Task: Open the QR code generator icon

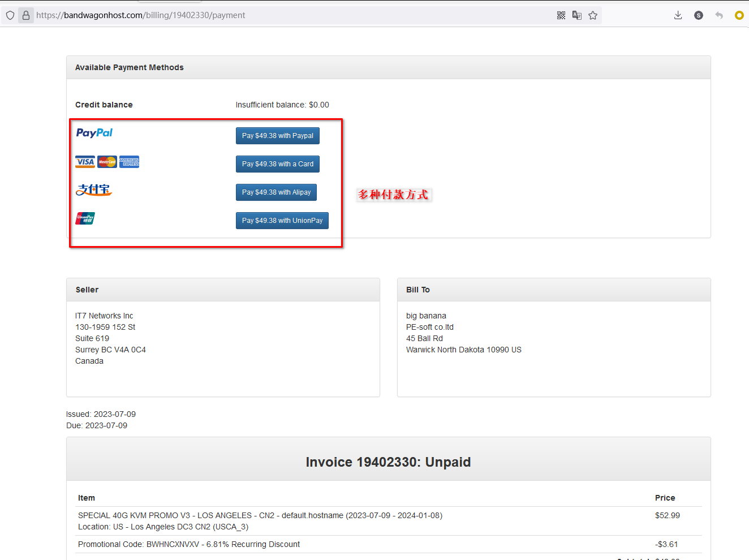Action: tap(561, 15)
